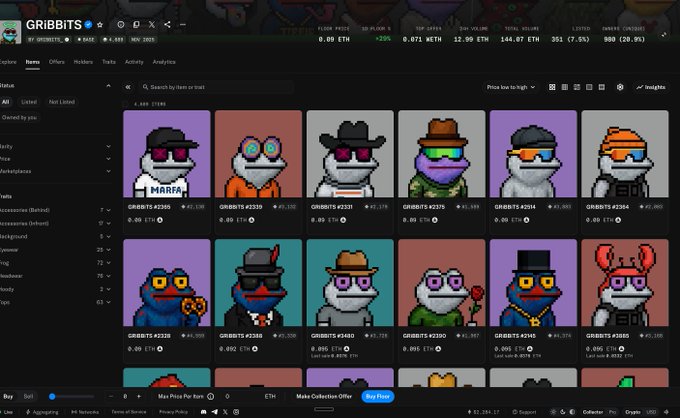The image size is (680, 418).
Task: Open Telegram link in the footer
Action: pyautogui.click(x=215, y=412)
